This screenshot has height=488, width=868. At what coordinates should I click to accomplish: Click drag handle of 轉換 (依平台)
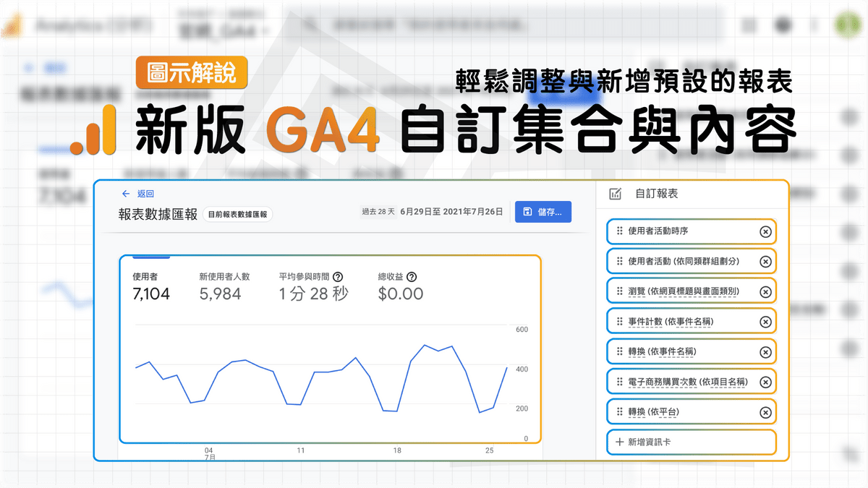click(619, 412)
